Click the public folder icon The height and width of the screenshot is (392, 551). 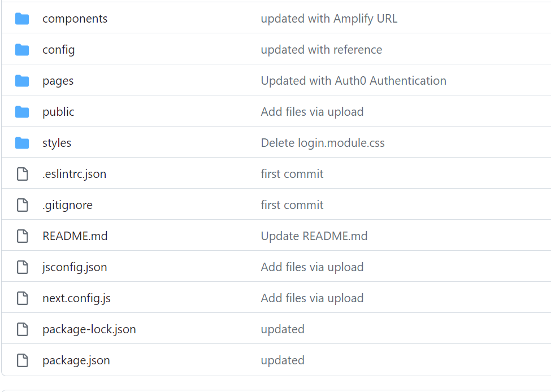pos(23,111)
